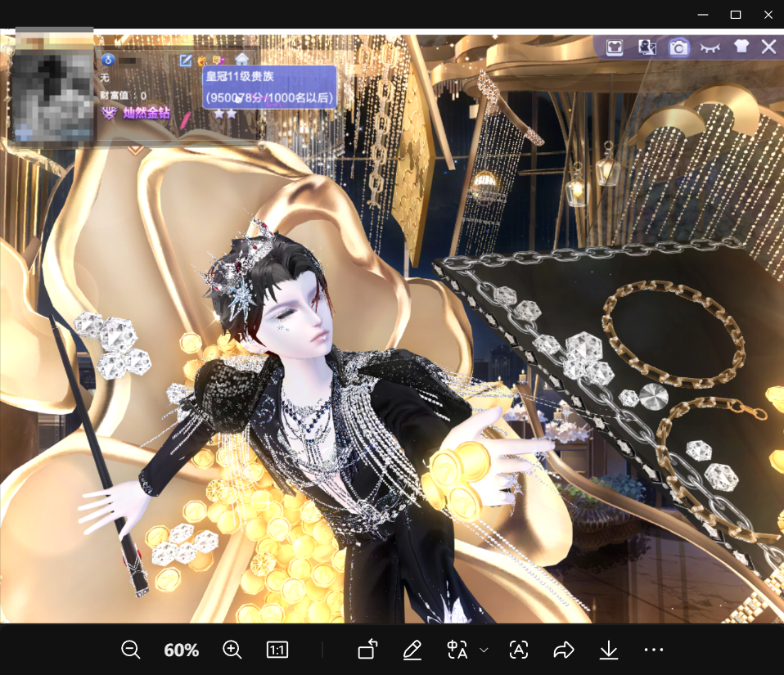Click the zoom in magnifier
Screen dimensions: 784x675
(232, 650)
